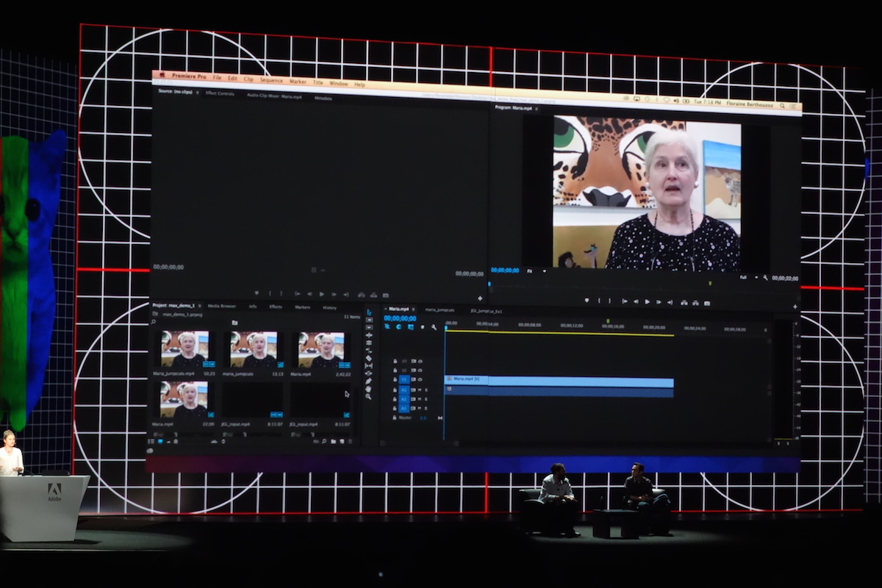Select the Pen tool in tools panel
Image resolution: width=882 pixels, height=588 pixels.
tap(369, 381)
